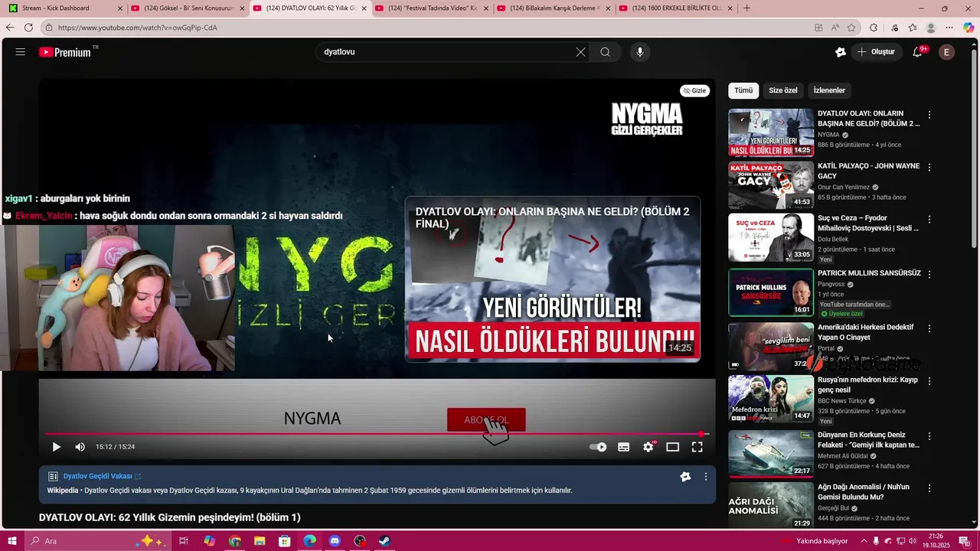
Task: Start voice search with the microphone icon
Action: 640,52
